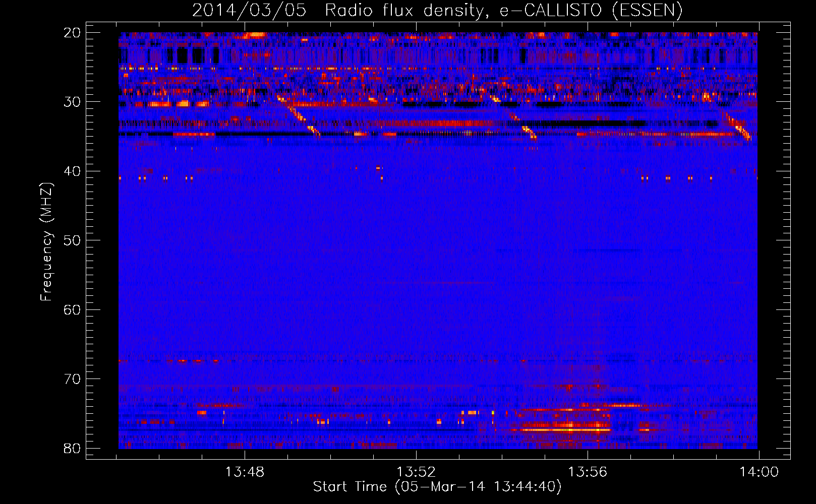Click the 13:48 time tick label
Screen dimensions: 816x504
(x=245, y=472)
